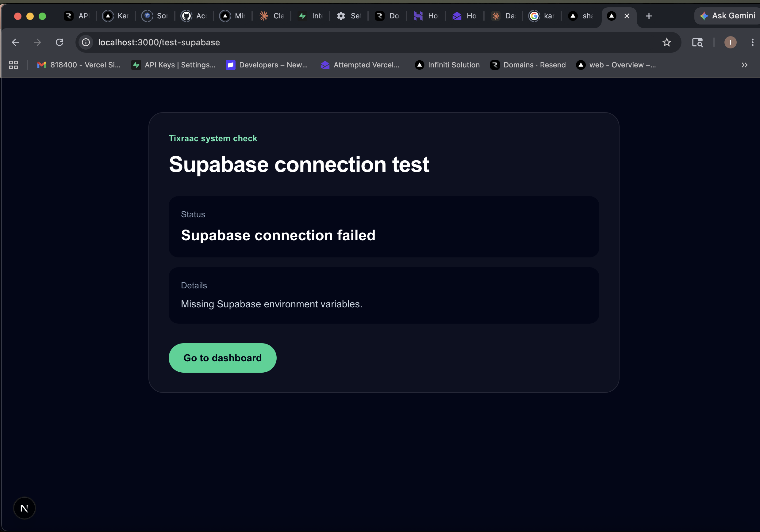The height and width of the screenshot is (532, 760).
Task: Open the Next.js dev tools indicator
Action: pyautogui.click(x=24, y=508)
